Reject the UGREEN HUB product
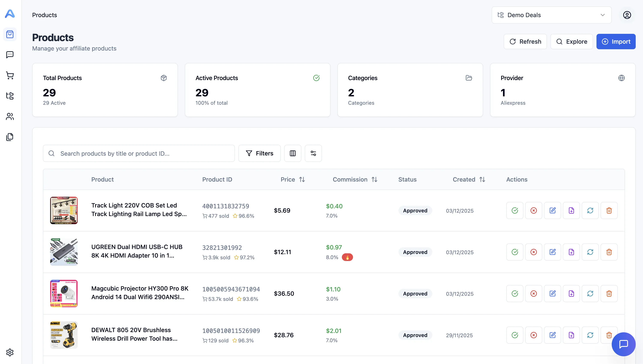Image resolution: width=643 pixels, height=364 pixels. [534, 252]
